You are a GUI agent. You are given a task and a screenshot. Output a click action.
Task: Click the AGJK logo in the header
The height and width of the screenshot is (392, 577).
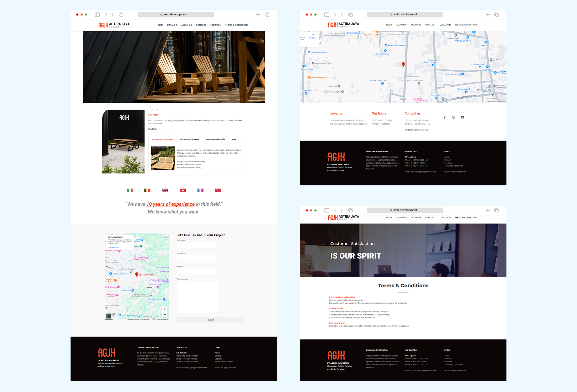(103, 25)
